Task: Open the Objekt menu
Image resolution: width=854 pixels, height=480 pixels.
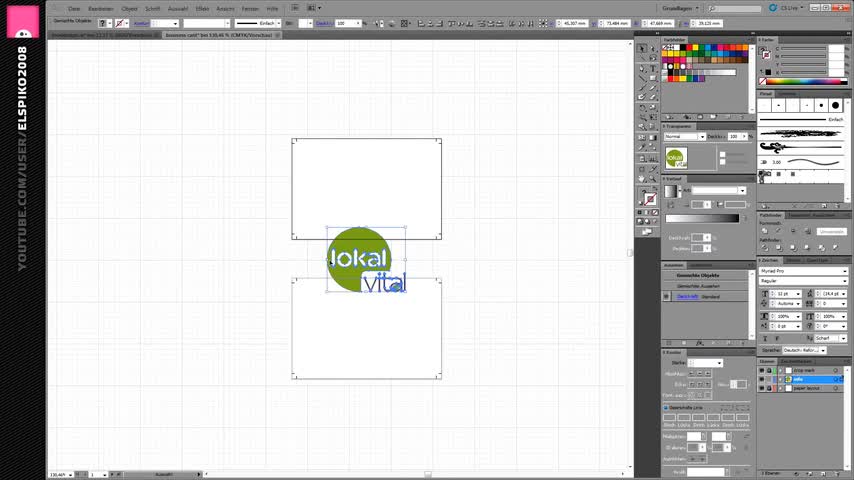Action: click(130, 9)
